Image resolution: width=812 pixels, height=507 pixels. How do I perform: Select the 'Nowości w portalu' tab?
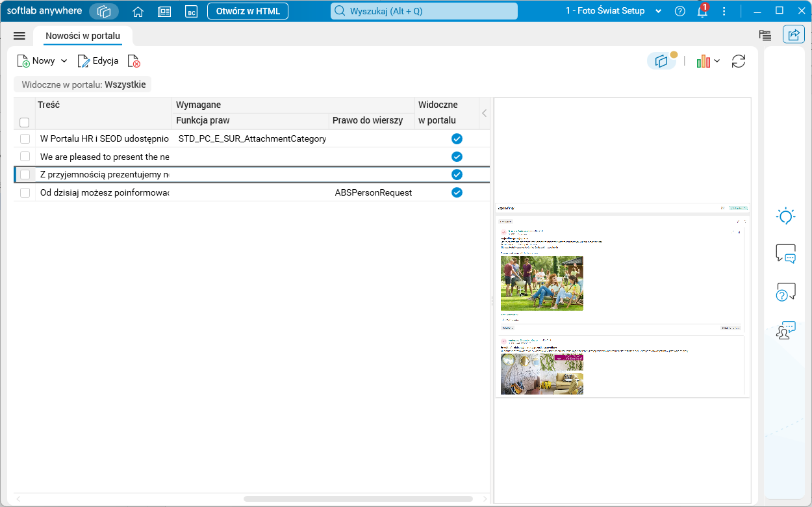click(82, 36)
